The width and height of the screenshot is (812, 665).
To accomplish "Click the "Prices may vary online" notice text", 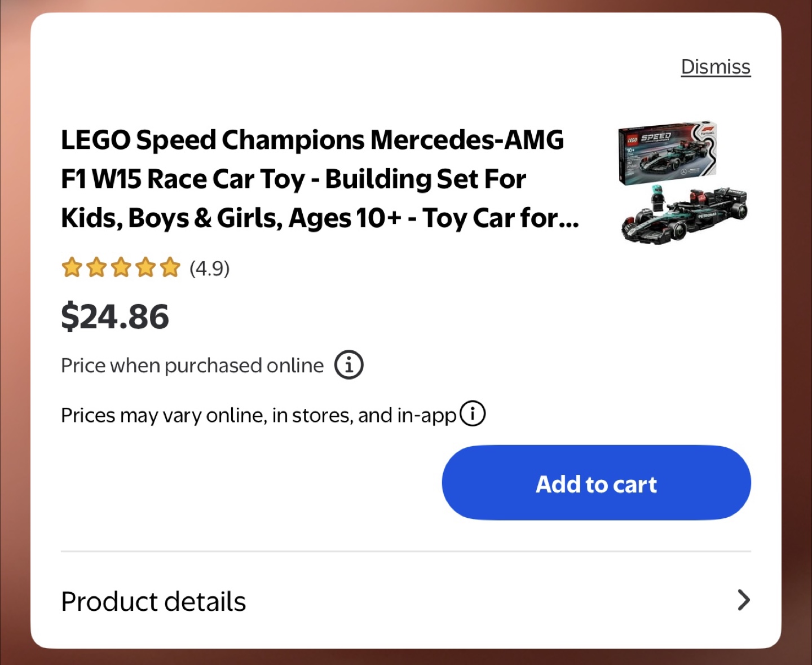I will (258, 415).
